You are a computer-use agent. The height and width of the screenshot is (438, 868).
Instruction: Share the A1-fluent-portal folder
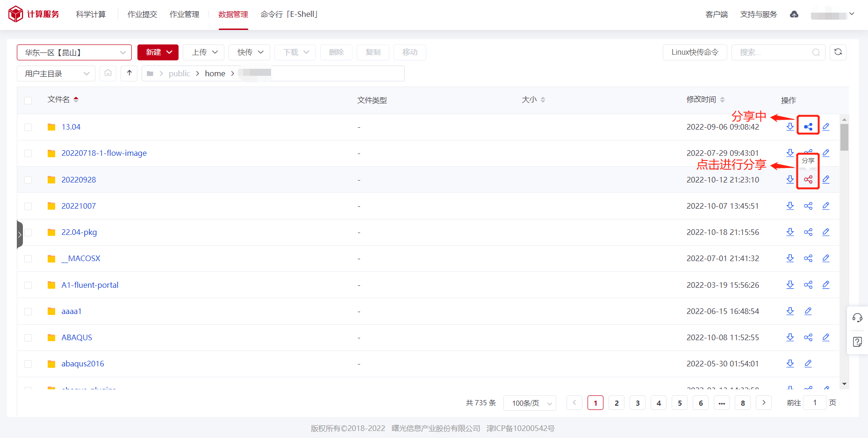point(808,285)
